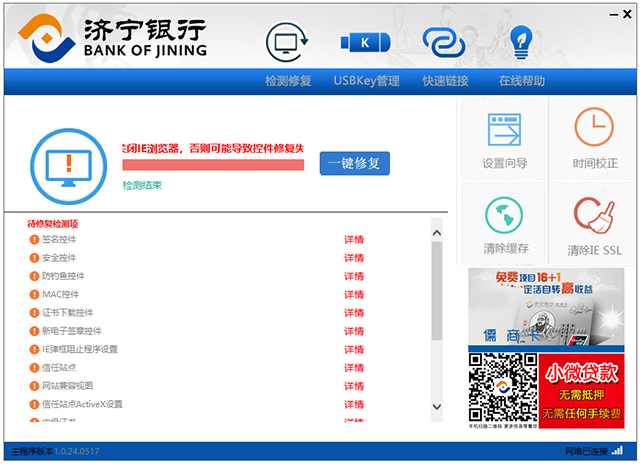Click the list scrollbar thumb

pyautogui.click(x=437, y=291)
